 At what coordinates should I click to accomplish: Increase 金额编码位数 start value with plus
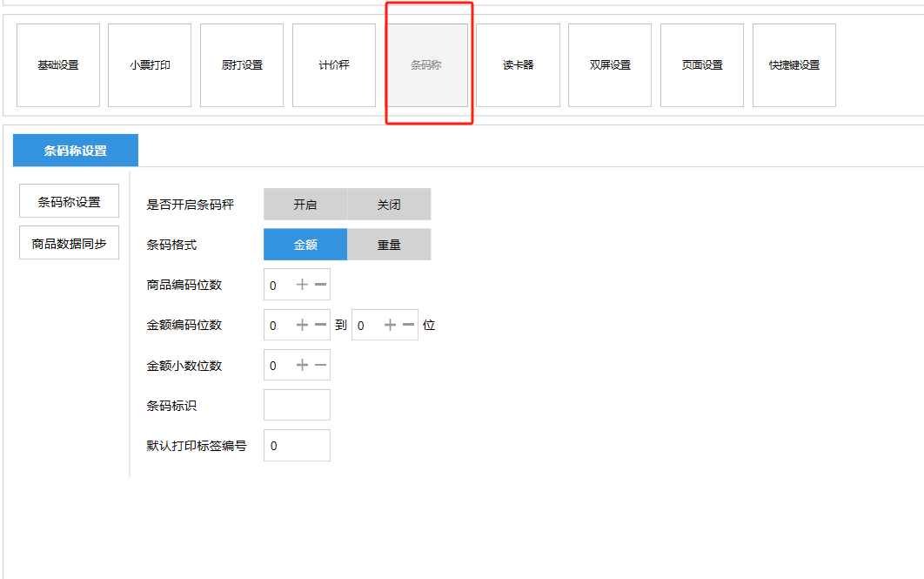[x=302, y=325]
